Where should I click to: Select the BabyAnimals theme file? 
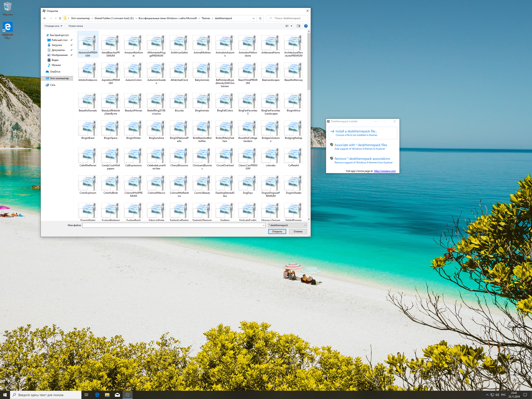(x=202, y=72)
